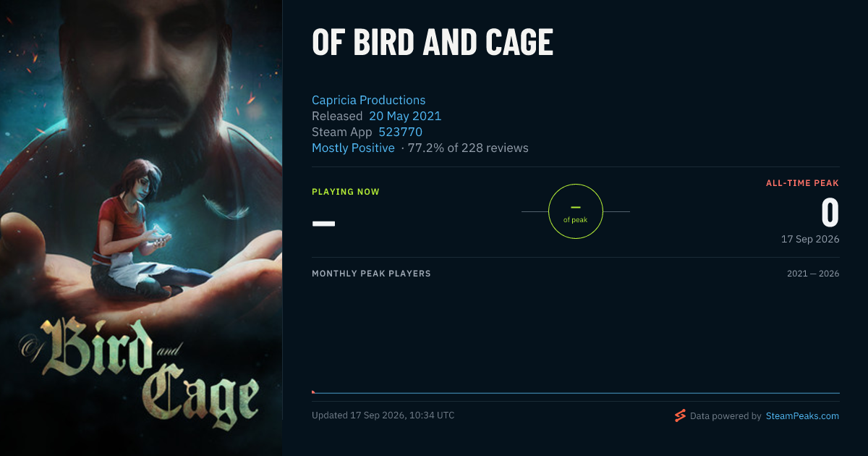The height and width of the screenshot is (456, 868).
Task: Click the MONTHLY PEAK PLAYERS heading
Action: coord(371,274)
